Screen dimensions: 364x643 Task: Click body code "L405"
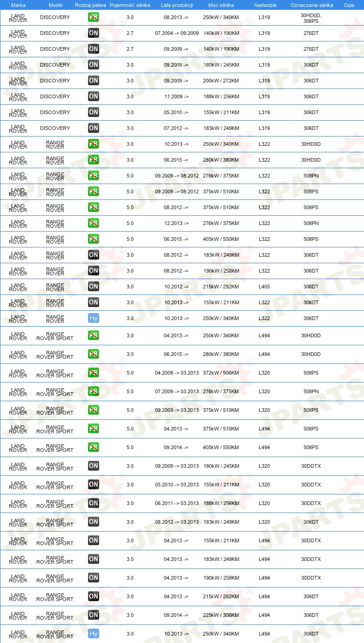(264, 287)
